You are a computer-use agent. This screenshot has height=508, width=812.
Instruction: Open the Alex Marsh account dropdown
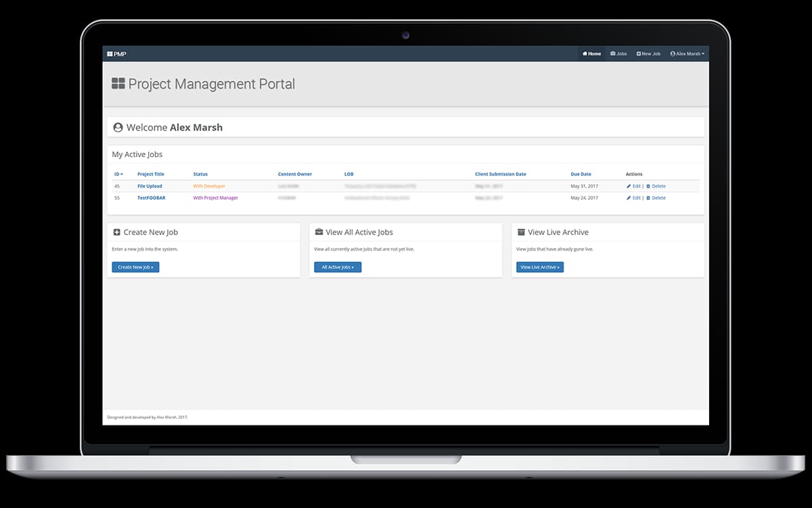687,54
